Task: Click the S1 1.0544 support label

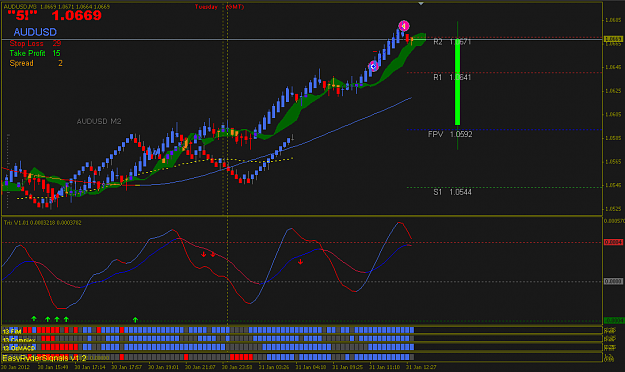Action: tap(452, 192)
